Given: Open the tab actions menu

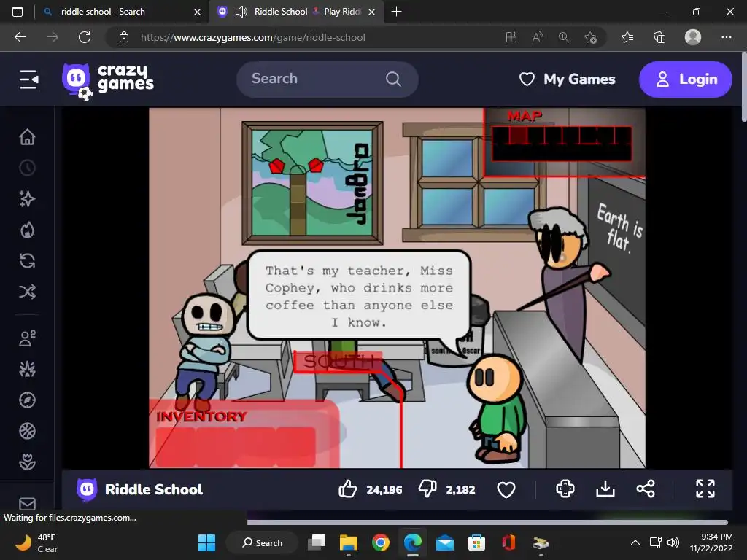Looking at the screenshot, I should tap(18, 12).
